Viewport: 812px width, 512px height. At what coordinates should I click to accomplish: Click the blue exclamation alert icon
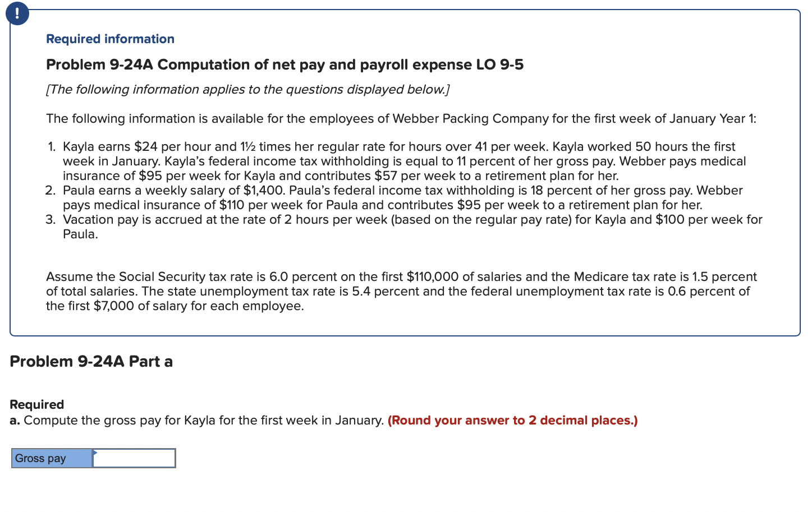pos(17,13)
